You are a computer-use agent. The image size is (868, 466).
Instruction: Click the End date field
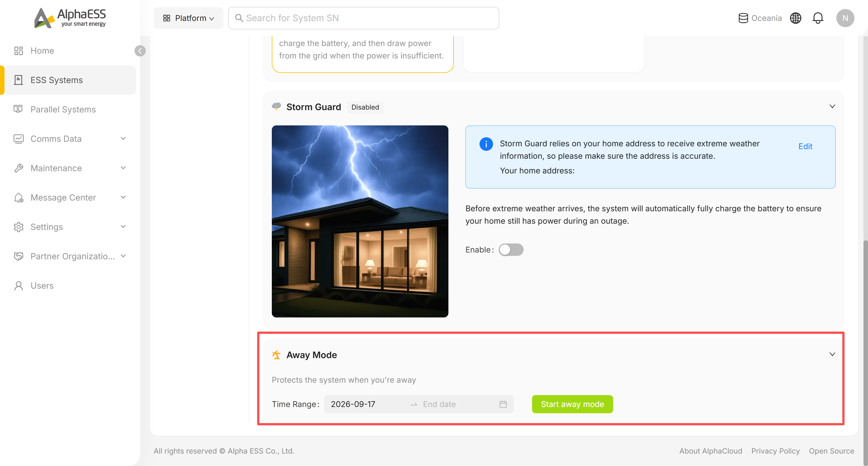click(457, 404)
